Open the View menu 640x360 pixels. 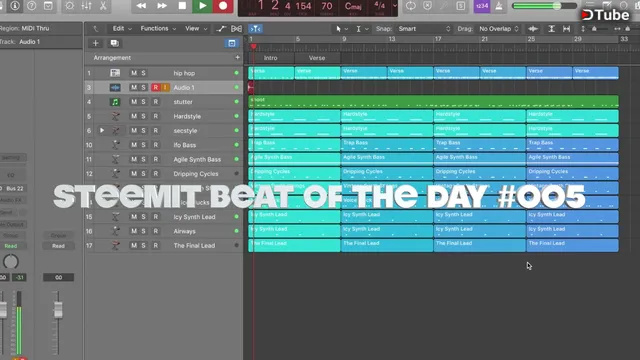(x=196, y=29)
